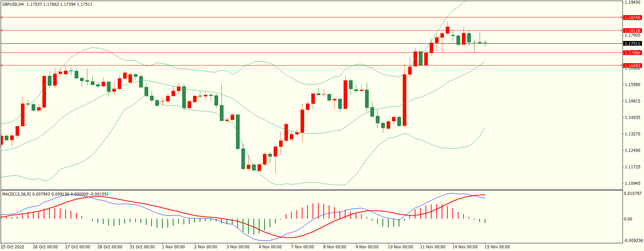Grab the left handle of the 1.16483 line
Screen dimensions: 644x251
pos(2,65)
